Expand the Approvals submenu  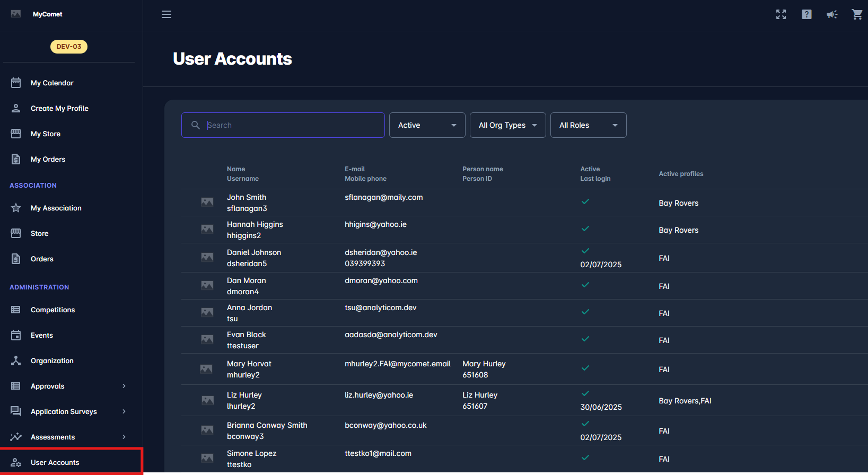pyautogui.click(x=124, y=386)
